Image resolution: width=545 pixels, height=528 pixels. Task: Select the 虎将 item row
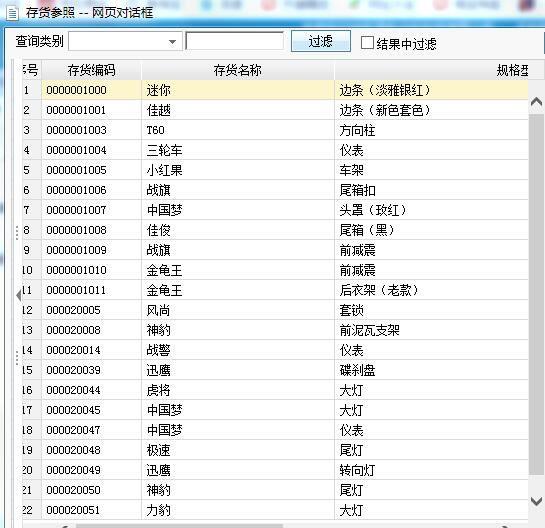coord(275,390)
